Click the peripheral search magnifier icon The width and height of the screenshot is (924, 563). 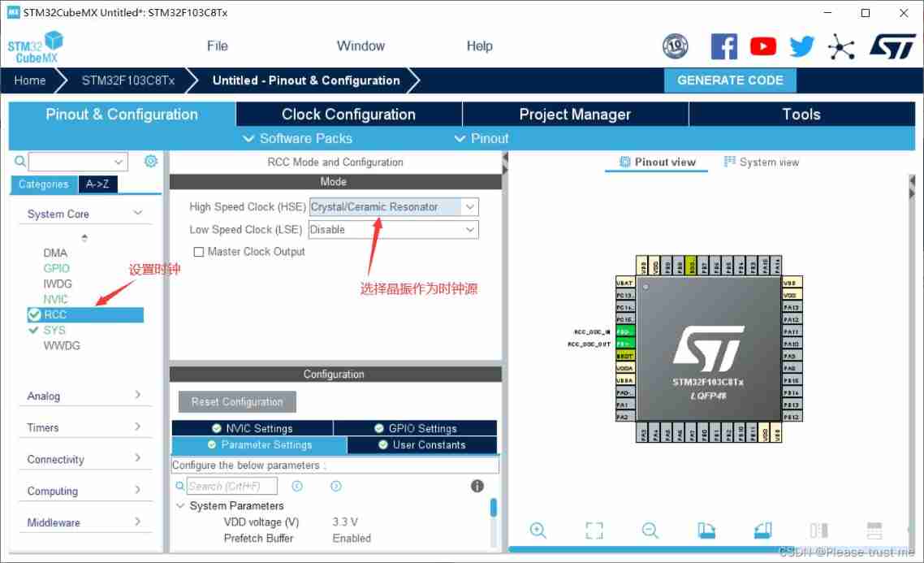tap(20, 161)
